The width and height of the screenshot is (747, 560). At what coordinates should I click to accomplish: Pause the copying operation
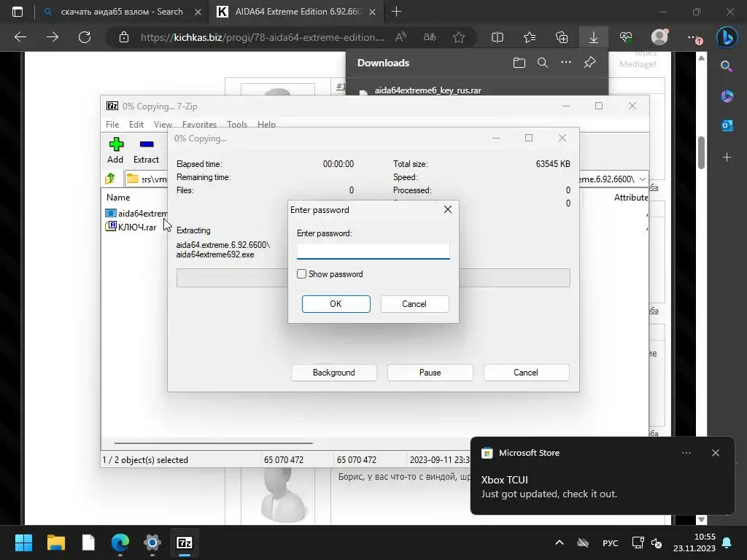pos(430,373)
